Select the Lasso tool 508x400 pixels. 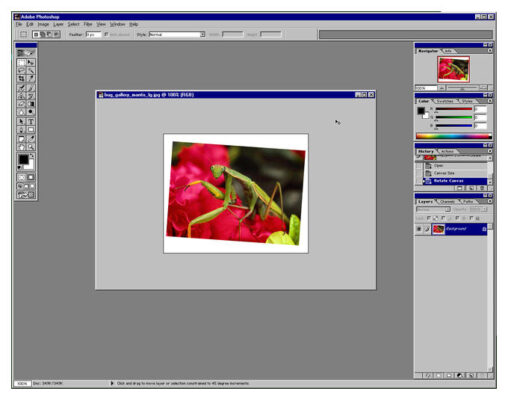(x=21, y=70)
